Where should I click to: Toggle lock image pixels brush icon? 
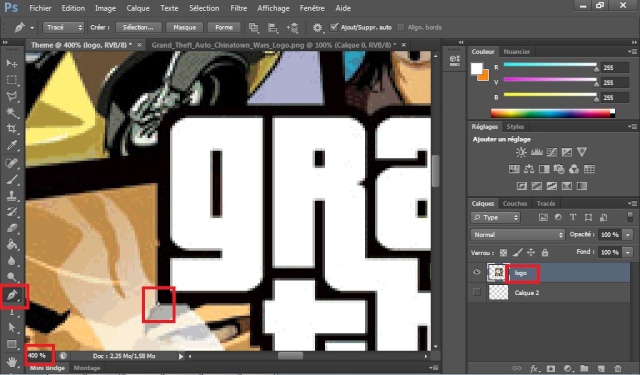518,253
